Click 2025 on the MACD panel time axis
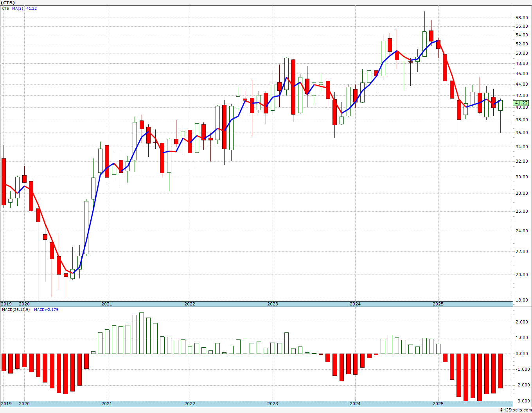 tap(438, 404)
